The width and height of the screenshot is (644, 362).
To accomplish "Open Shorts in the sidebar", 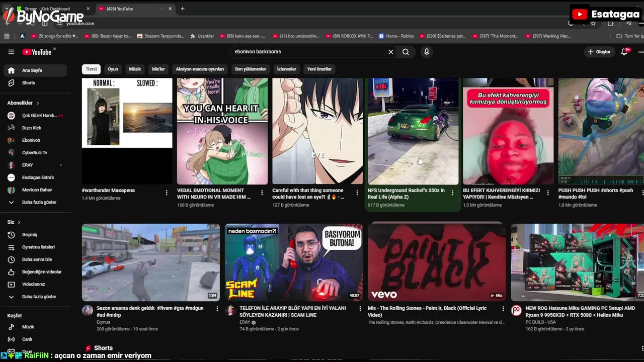I will [x=35, y=83].
